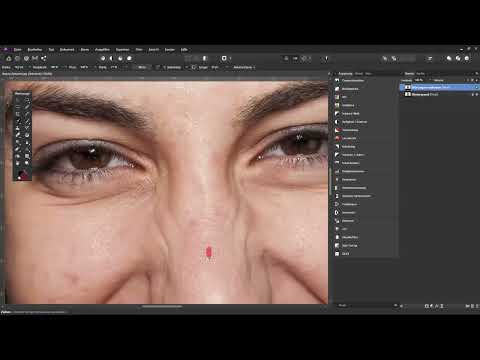The image size is (480, 360).
Task: Switch to the Liquify persona icon
Action: pyautogui.click(x=17, y=58)
